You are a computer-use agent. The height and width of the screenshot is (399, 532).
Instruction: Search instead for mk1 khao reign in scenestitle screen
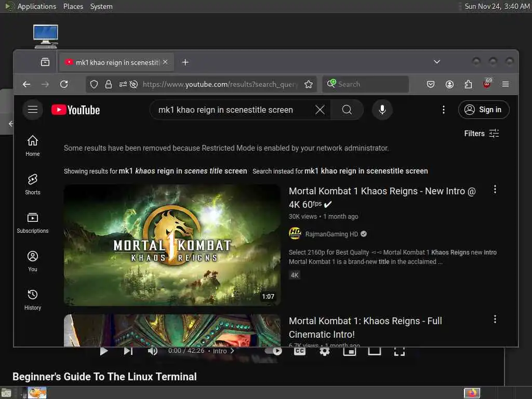(x=366, y=171)
